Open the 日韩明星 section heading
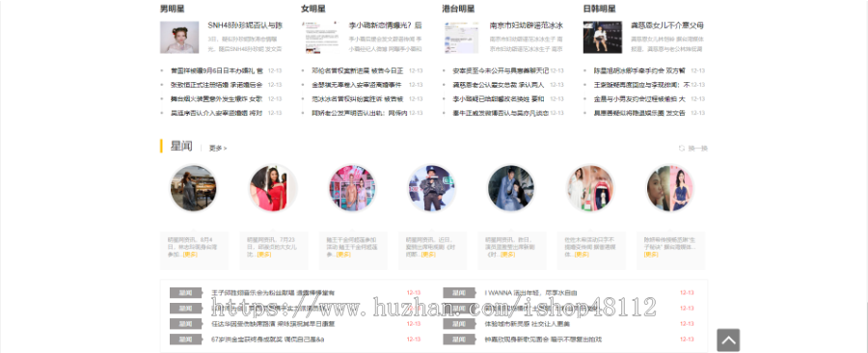Viewport: 868px width, 353px height. [600, 9]
